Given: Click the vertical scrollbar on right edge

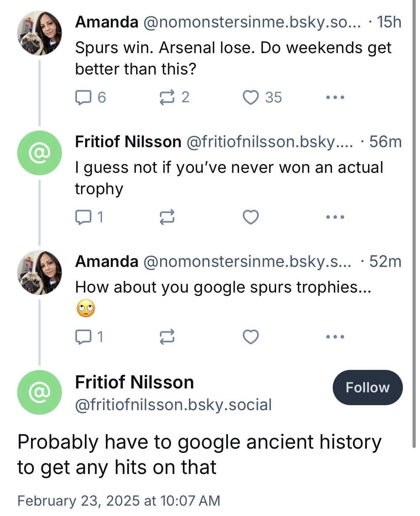Looking at the screenshot, I should [414, 221].
